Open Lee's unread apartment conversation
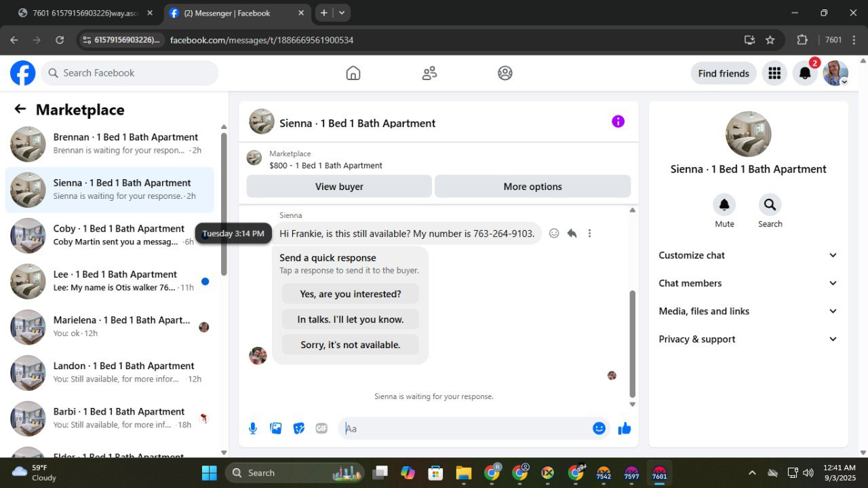The width and height of the screenshot is (868, 488). [x=110, y=281]
